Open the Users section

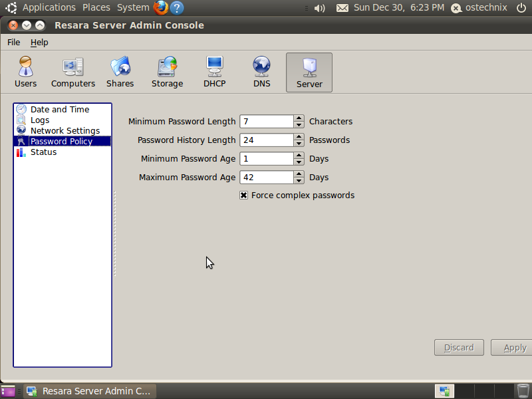pos(25,72)
